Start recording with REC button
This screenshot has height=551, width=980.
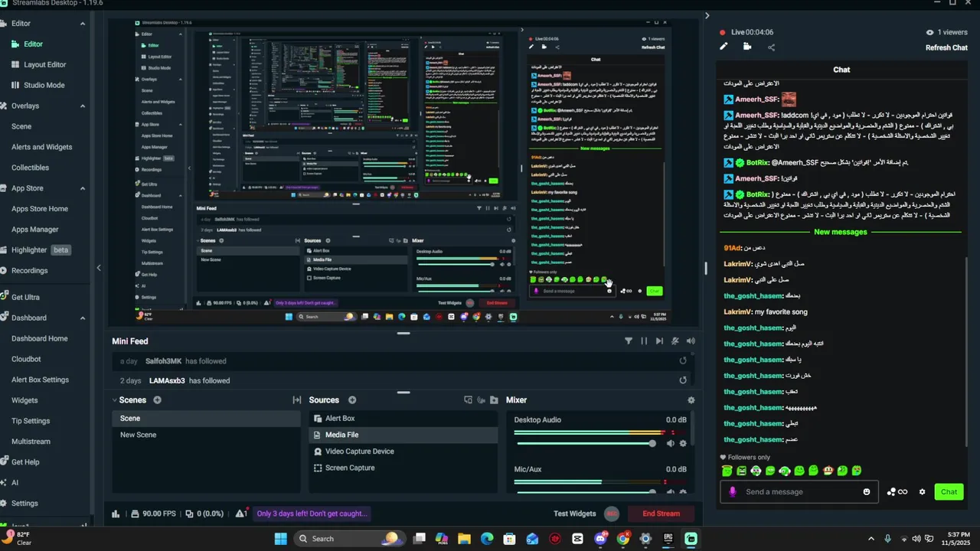(612, 514)
